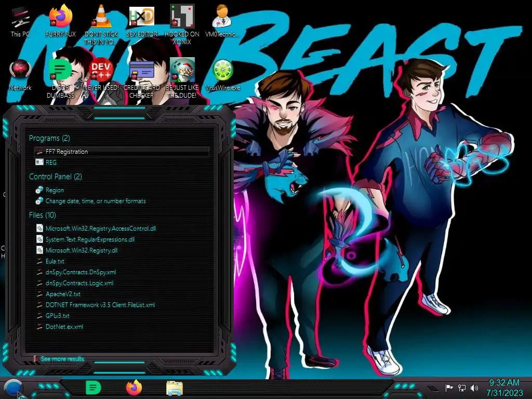Open the Region control panel result
532x399 pixels.
pos(122,190)
